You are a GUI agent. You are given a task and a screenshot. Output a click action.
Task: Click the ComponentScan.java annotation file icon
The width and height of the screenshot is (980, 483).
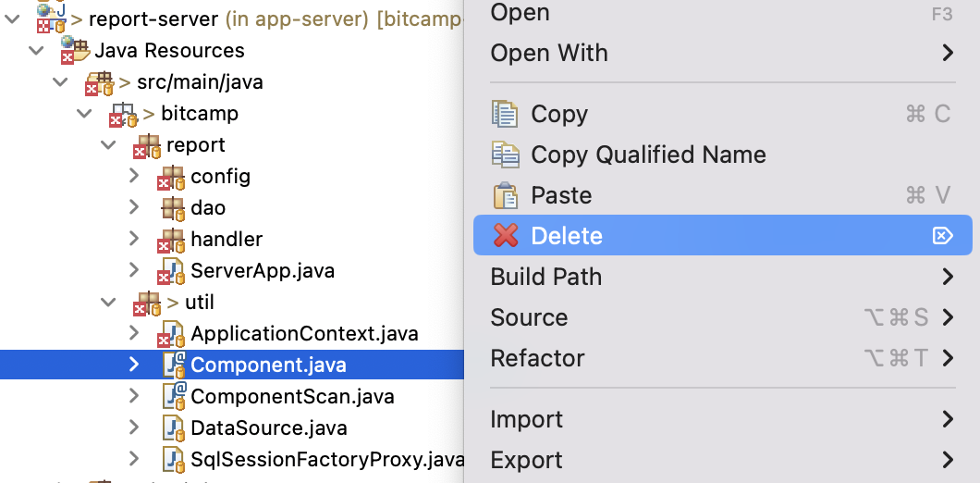(175, 396)
